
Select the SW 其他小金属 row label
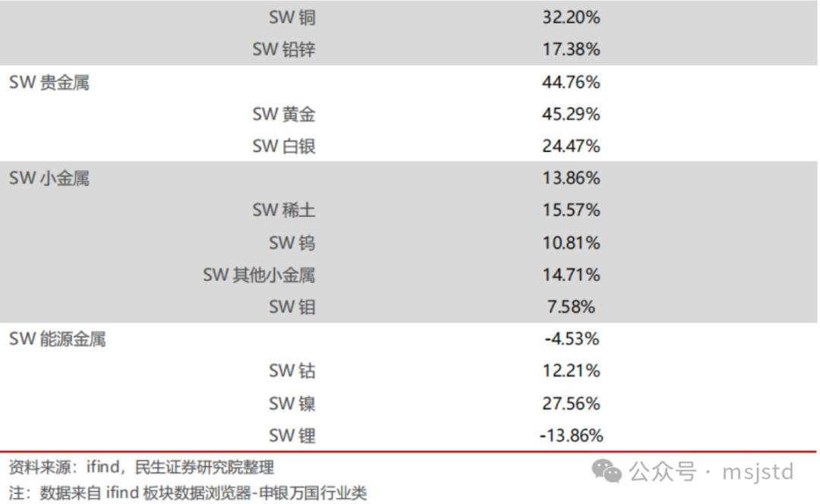pyautogui.click(x=260, y=275)
